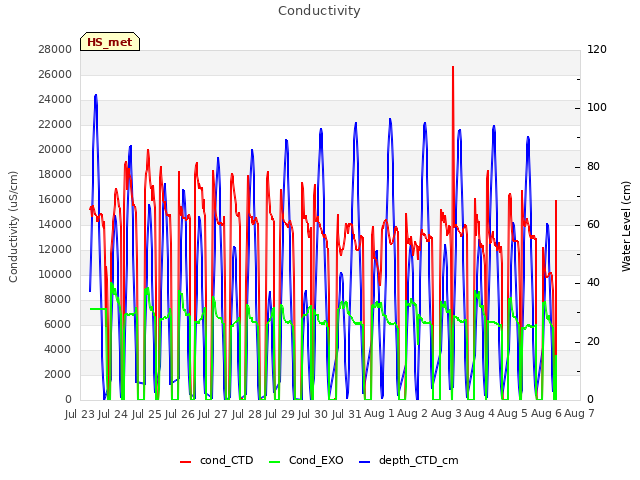Click the tallest blue depth peak on Jul 23
Viewport: 640px width, 480px height.
[96, 96]
